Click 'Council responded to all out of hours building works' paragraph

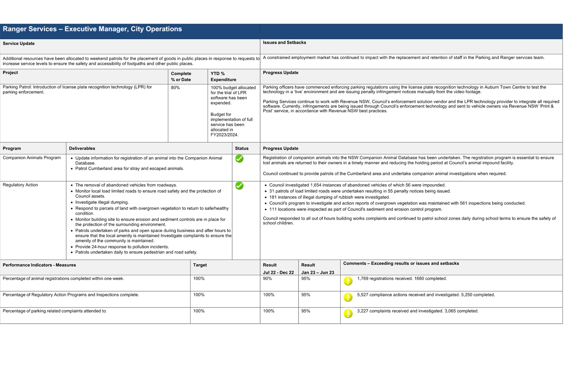coord(409,221)
